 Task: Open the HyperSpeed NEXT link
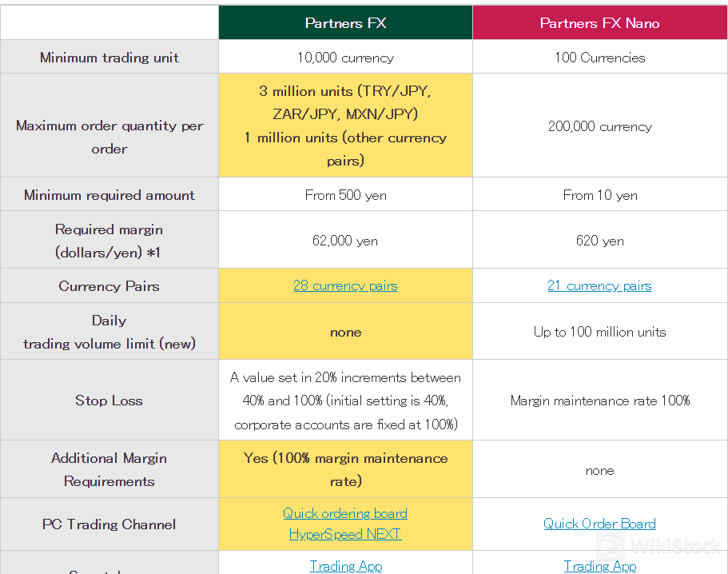pyautogui.click(x=345, y=534)
